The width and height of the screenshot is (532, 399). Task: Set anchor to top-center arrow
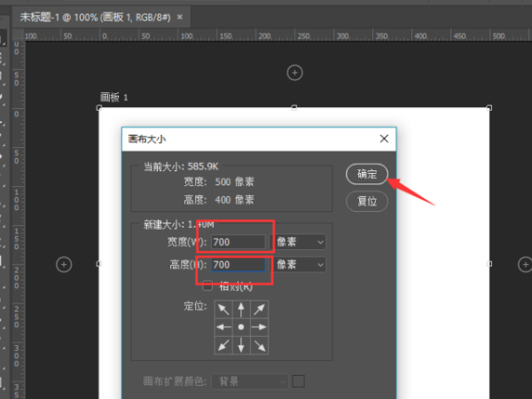(x=240, y=309)
